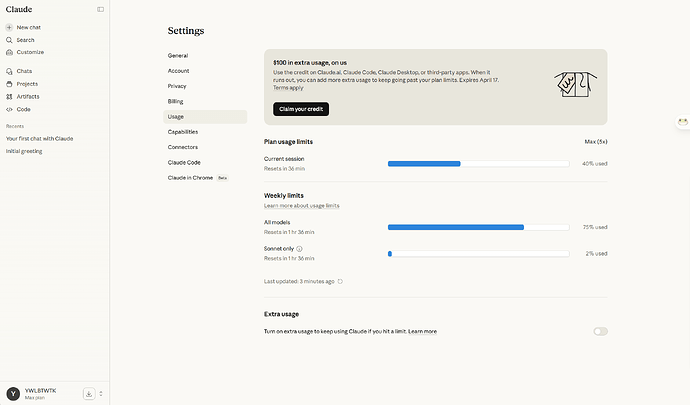Click the '75% used' text
The width and height of the screenshot is (690, 405).
point(595,227)
